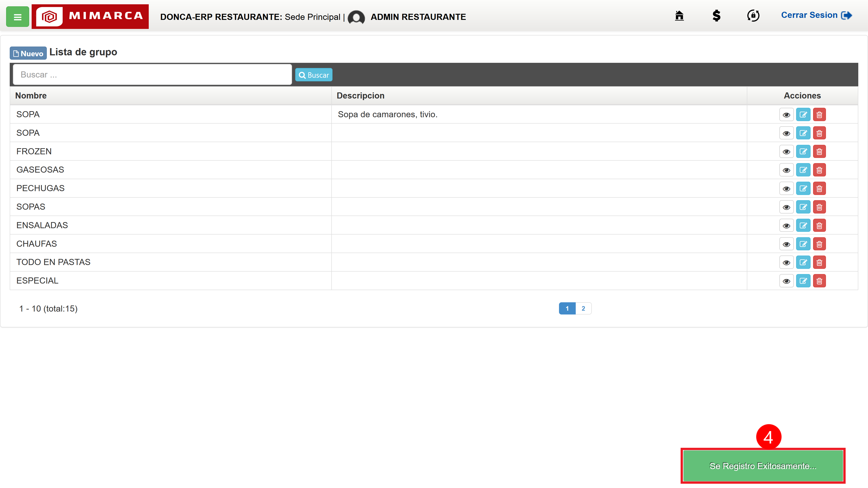Click the '1 - 10 (total:15)' counter
The height and width of the screenshot is (488, 868).
(48, 308)
